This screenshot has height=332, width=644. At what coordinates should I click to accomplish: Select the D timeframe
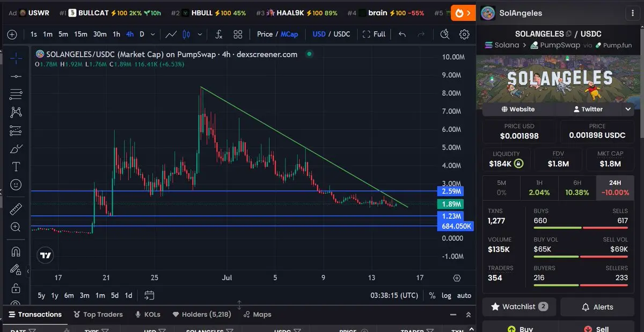pyautogui.click(x=142, y=34)
